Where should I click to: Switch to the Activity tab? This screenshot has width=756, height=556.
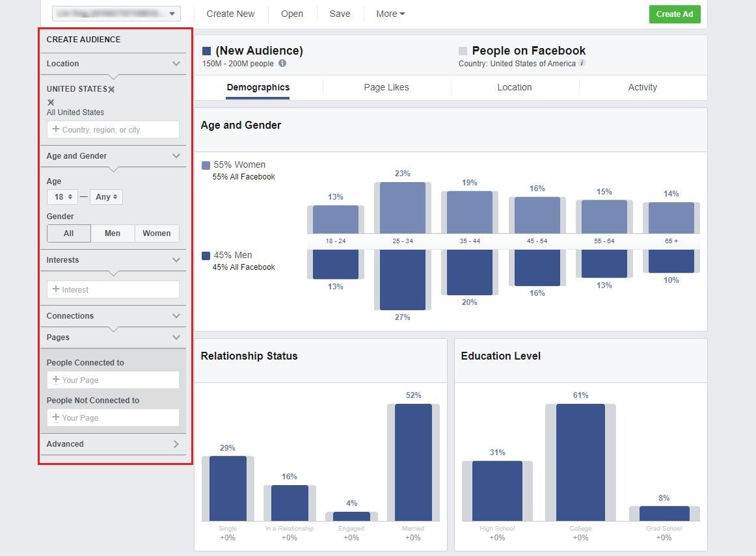642,87
